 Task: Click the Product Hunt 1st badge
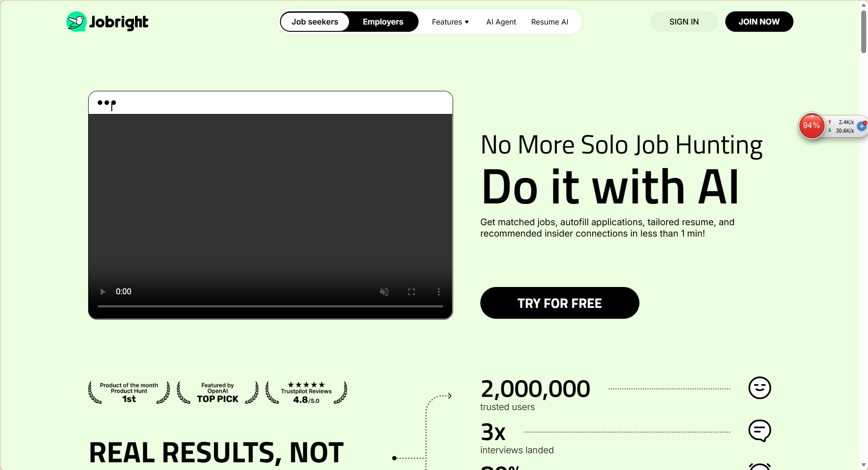click(x=129, y=392)
